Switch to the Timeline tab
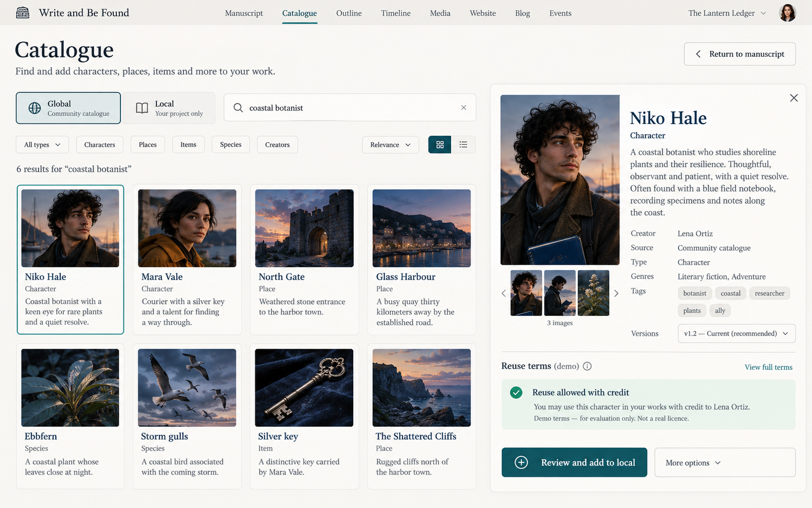The image size is (812, 508). tap(396, 13)
